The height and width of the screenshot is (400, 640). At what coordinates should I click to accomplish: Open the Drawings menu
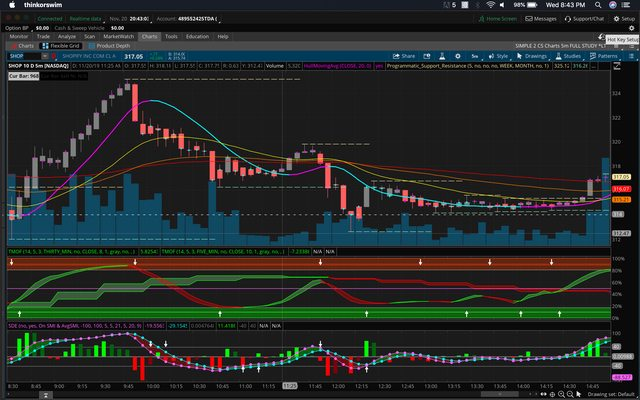[x=531, y=56]
